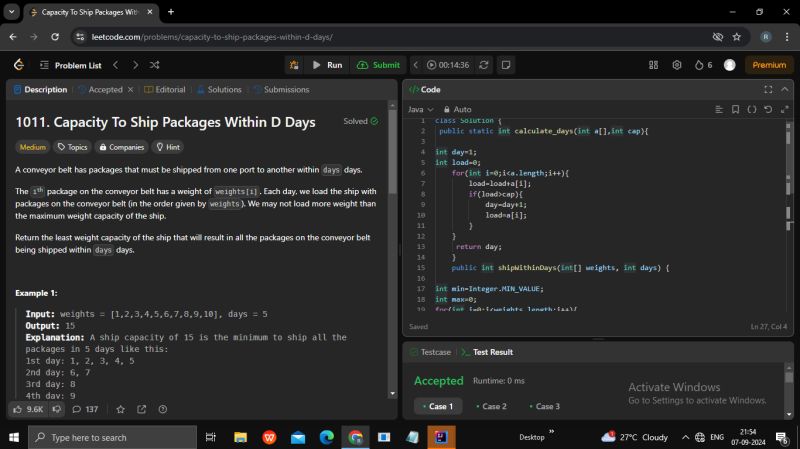Open the Solutions tab
800x449 pixels.
coord(219,89)
